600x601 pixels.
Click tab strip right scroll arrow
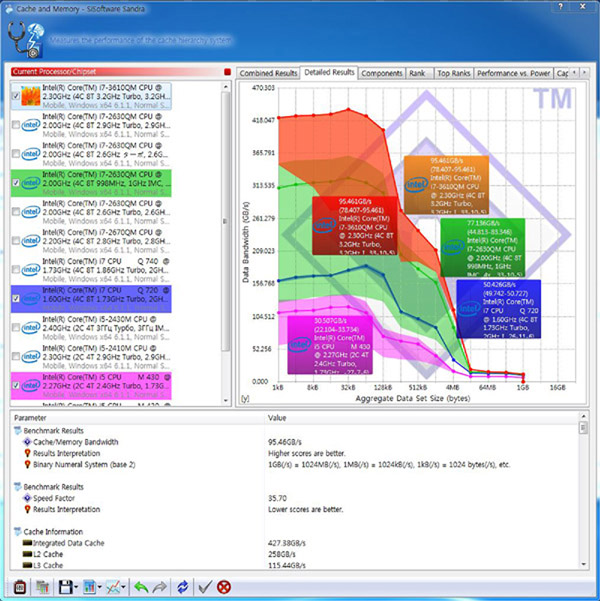click(x=584, y=72)
